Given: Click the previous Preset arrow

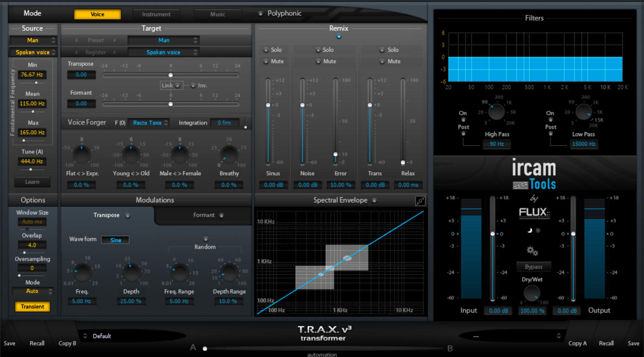Looking at the screenshot, I should pyautogui.click(x=77, y=40).
